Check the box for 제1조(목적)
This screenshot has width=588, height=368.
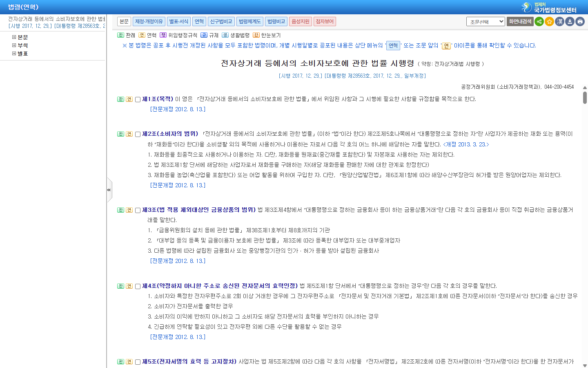[138, 99]
